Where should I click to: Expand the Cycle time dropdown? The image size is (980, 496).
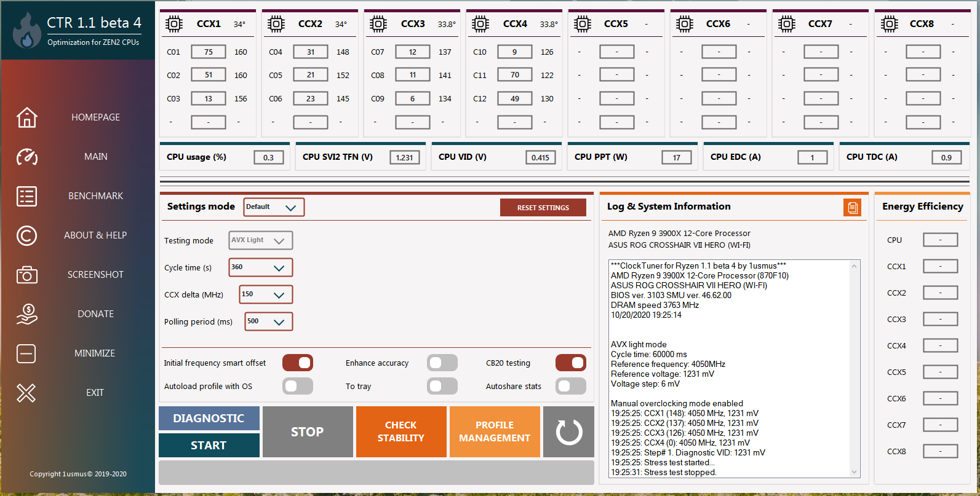coord(261,267)
